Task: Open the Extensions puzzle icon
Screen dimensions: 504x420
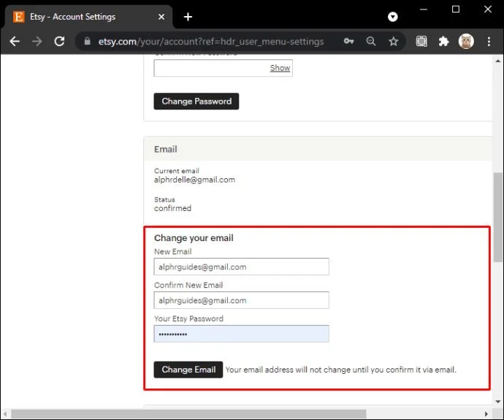Action: (x=443, y=41)
